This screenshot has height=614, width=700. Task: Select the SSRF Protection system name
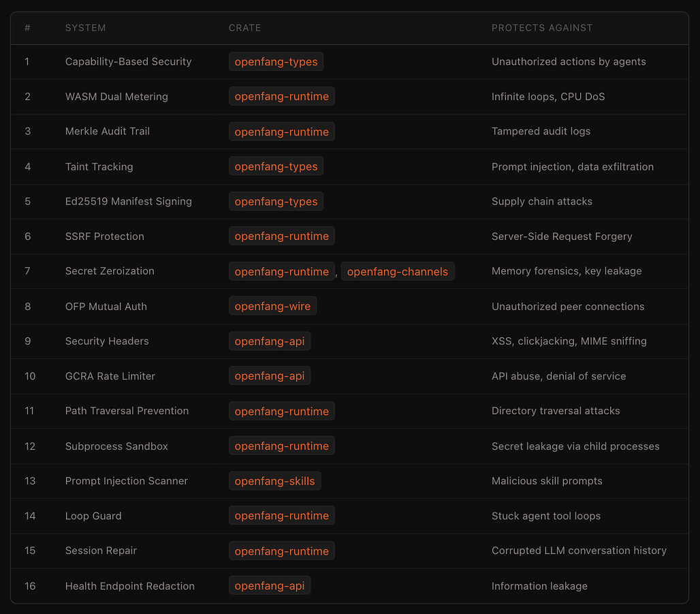click(104, 236)
